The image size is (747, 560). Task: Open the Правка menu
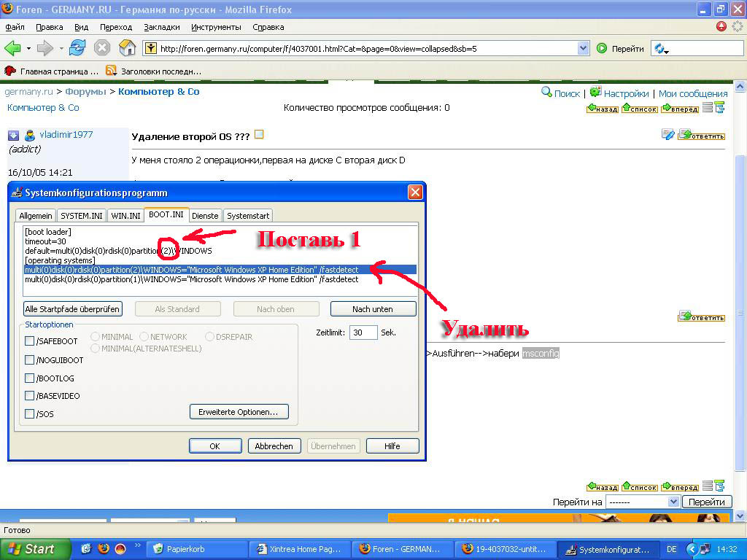point(50,27)
